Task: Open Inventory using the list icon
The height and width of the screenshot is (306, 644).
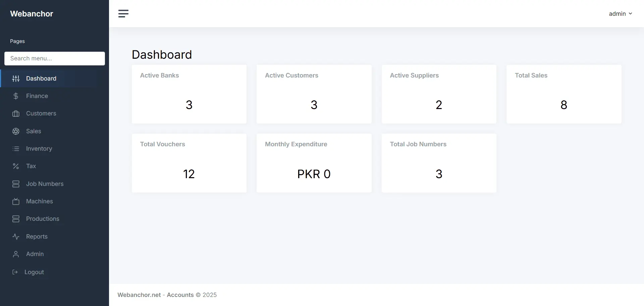Action: click(16, 149)
